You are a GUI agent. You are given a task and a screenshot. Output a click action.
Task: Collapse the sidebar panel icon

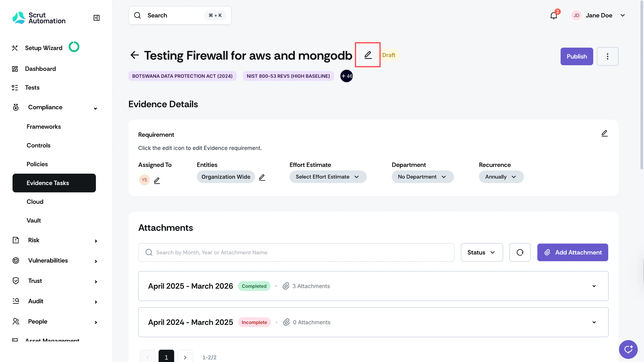[x=96, y=18]
